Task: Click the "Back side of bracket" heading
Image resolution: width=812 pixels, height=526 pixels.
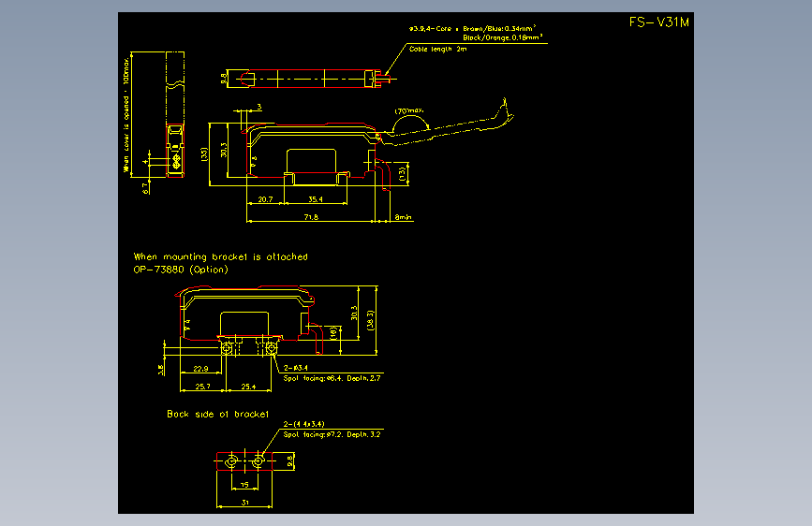Action: (x=218, y=415)
